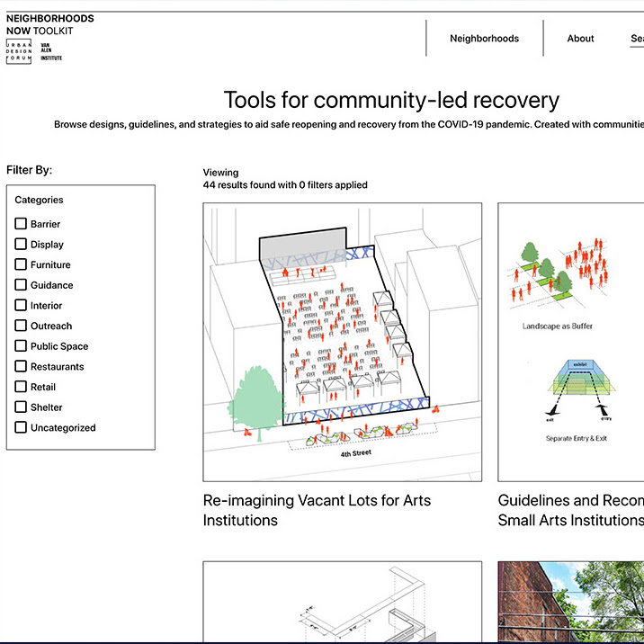Open the partially visible Search nav item
644x644 pixels.
[637, 39]
